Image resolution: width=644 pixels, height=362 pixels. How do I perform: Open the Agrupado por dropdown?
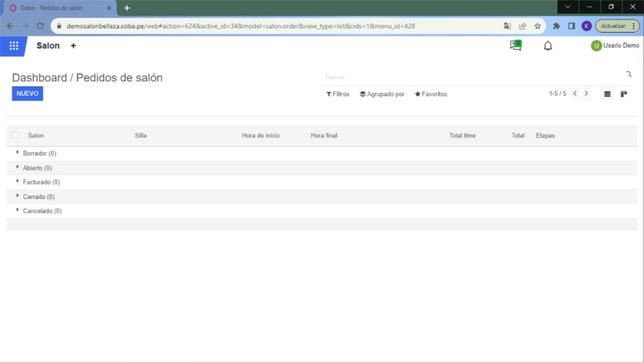tap(382, 94)
